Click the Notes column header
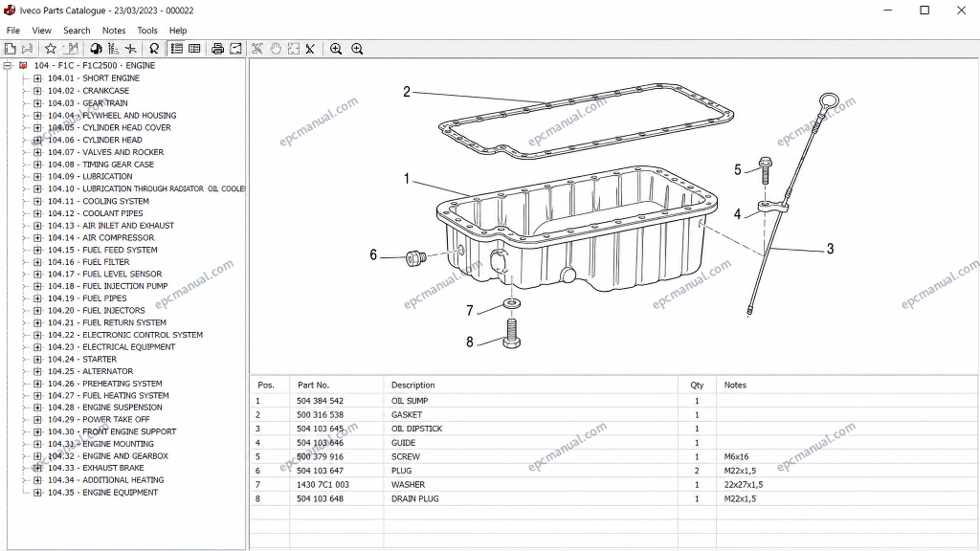This screenshot has height=551, width=980. (x=735, y=385)
